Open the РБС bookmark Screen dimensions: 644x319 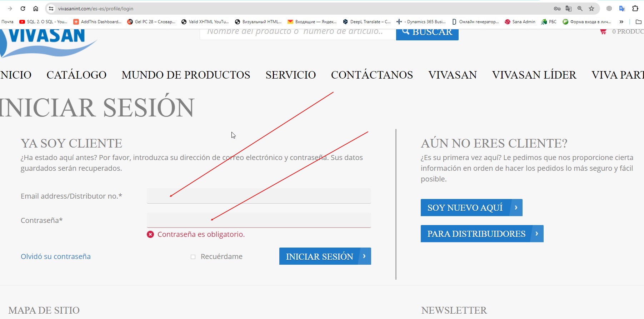point(549,22)
